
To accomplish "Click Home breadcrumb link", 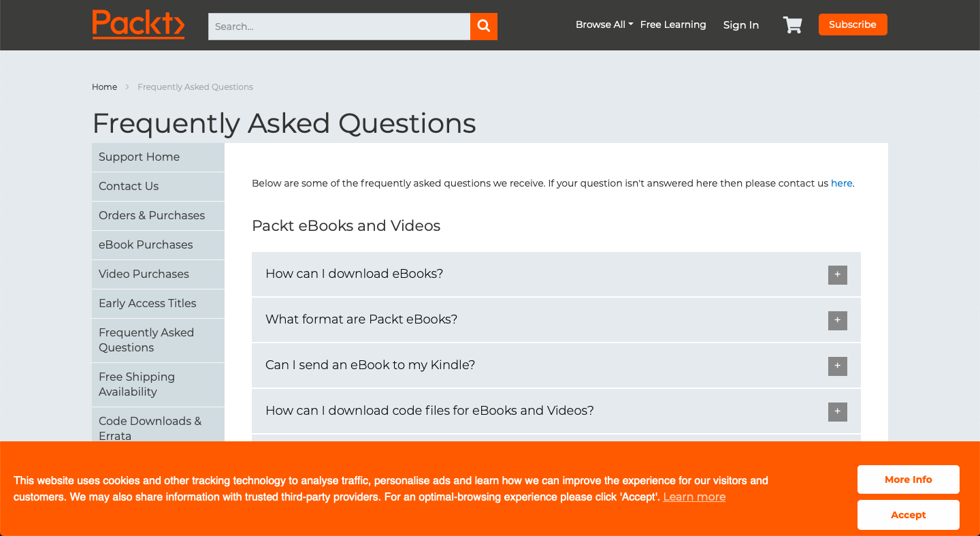I will (104, 87).
